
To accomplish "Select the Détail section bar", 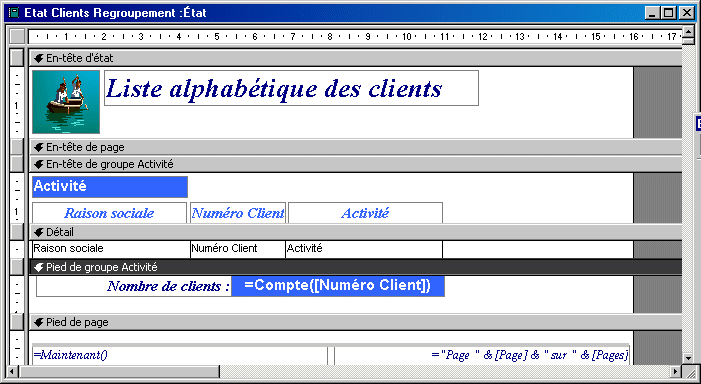I will click(355, 232).
